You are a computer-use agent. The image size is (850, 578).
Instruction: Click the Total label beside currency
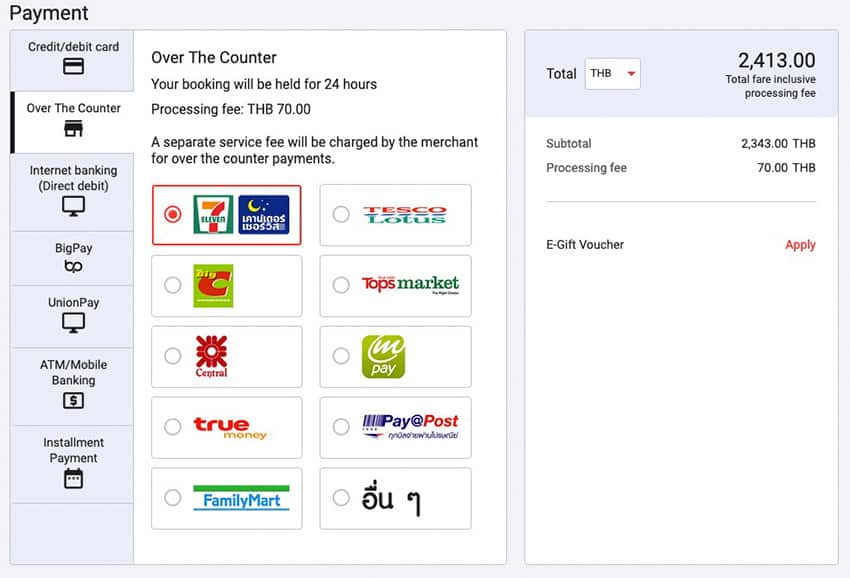click(561, 74)
